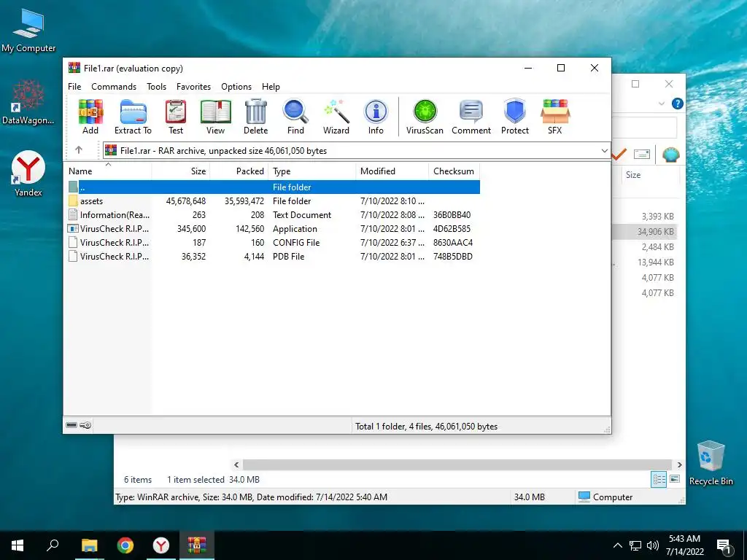Open the Tools menu
The height and width of the screenshot is (560, 747).
coord(156,87)
